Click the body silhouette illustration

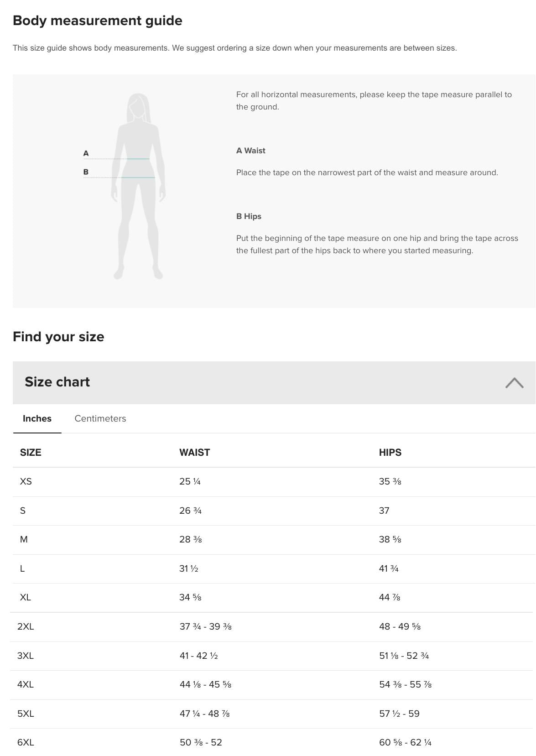pyautogui.click(x=137, y=182)
